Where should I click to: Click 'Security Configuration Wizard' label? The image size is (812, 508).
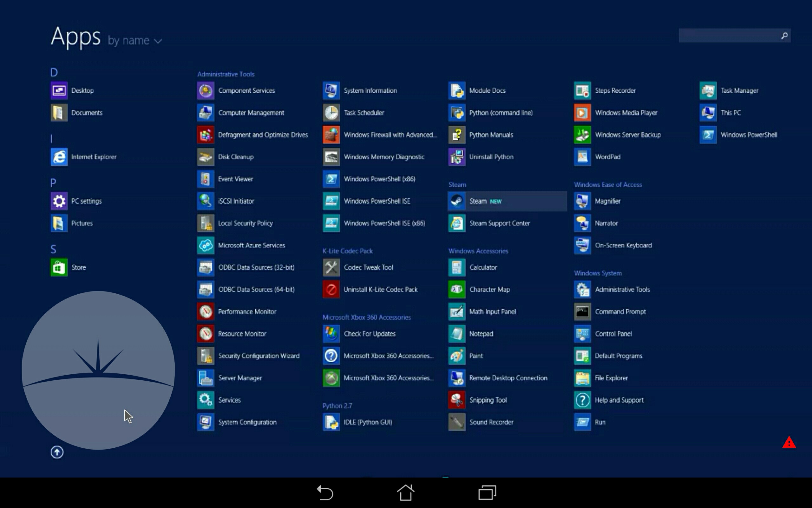(259, 356)
